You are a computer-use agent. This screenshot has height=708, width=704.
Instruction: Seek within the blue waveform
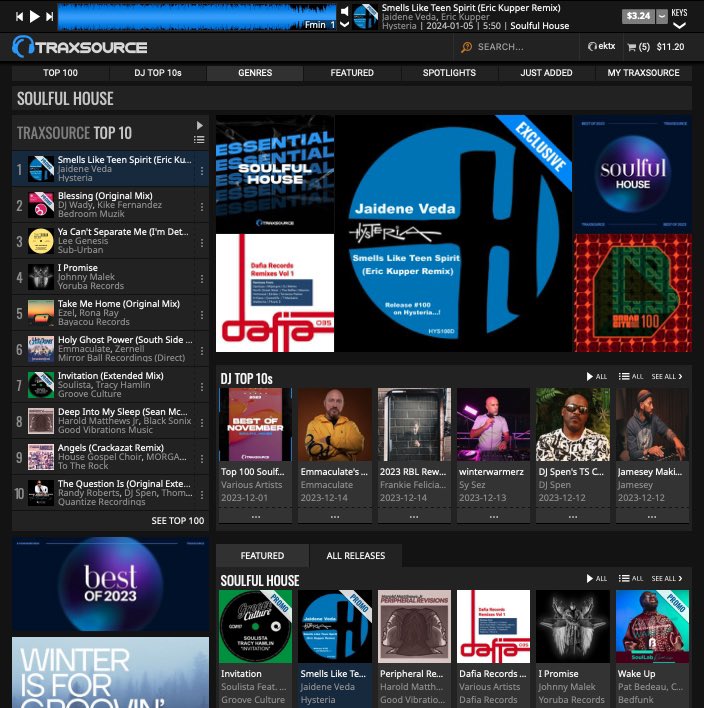tap(197, 17)
